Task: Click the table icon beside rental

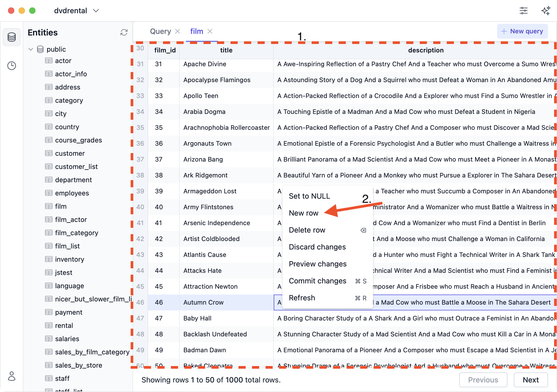Action: 49,325
